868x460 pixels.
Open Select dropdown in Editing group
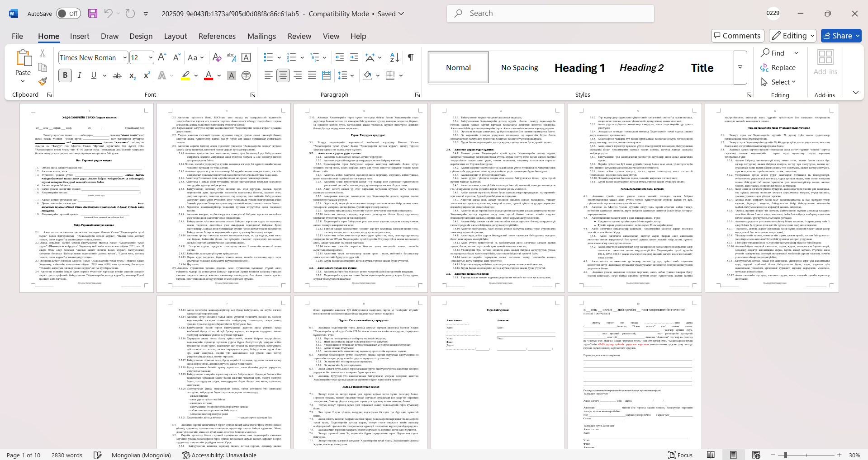click(x=778, y=82)
